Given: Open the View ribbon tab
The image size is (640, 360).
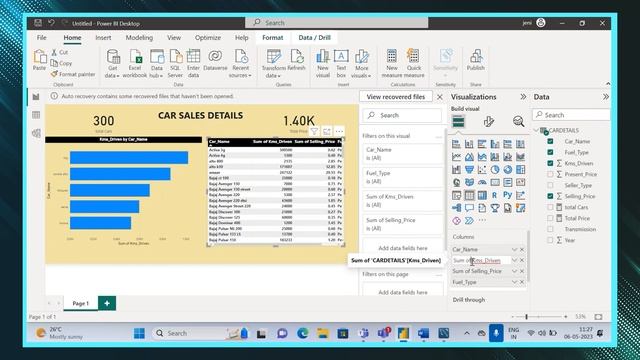Looking at the screenshot, I should pyautogui.click(x=174, y=38).
